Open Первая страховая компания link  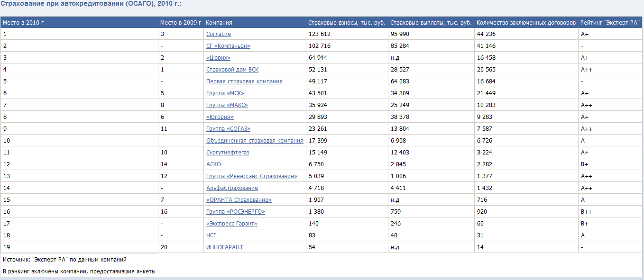click(x=244, y=81)
